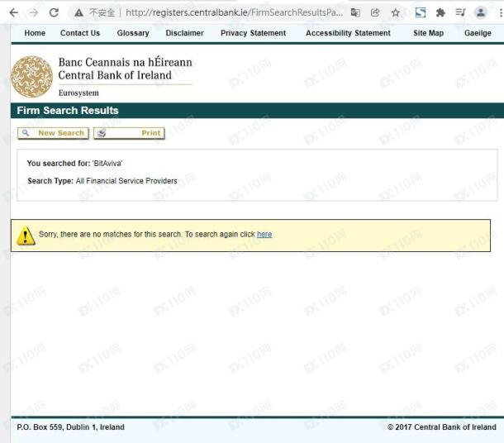504x443 pixels.
Task: Click 'Search Type: All Financial Service Providers' text
Action: (x=102, y=181)
